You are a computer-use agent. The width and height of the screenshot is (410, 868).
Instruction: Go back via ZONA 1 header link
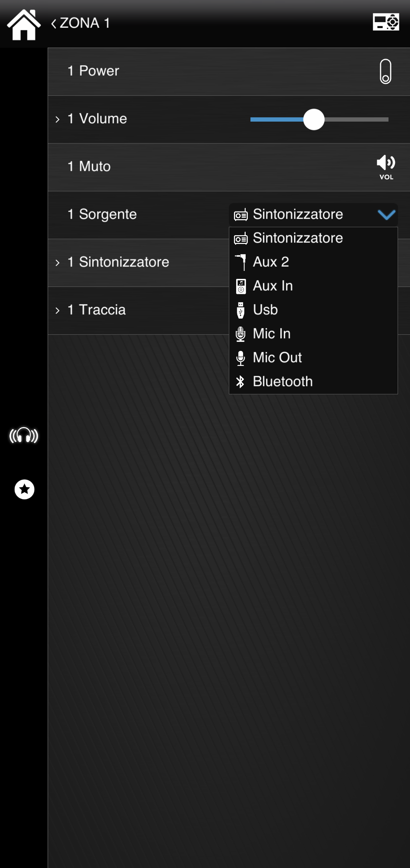pos(80,23)
